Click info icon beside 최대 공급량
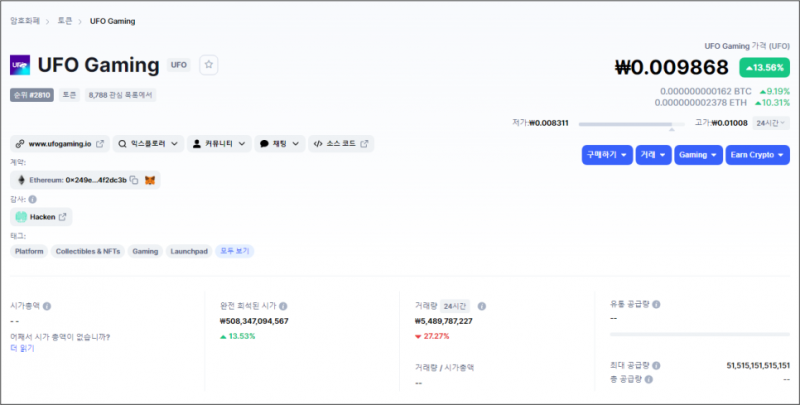Image resolution: width=800 pixels, height=405 pixels. pos(656,366)
